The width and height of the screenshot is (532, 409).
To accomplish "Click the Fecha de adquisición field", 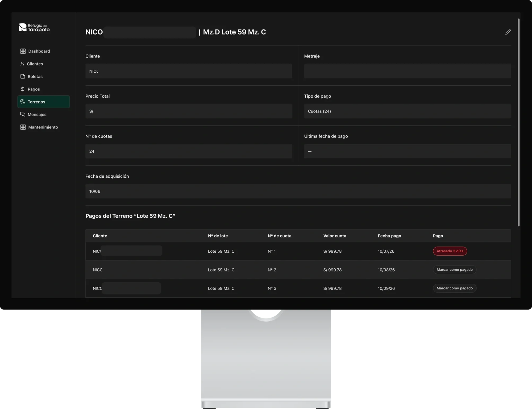I will click(x=298, y=191).
